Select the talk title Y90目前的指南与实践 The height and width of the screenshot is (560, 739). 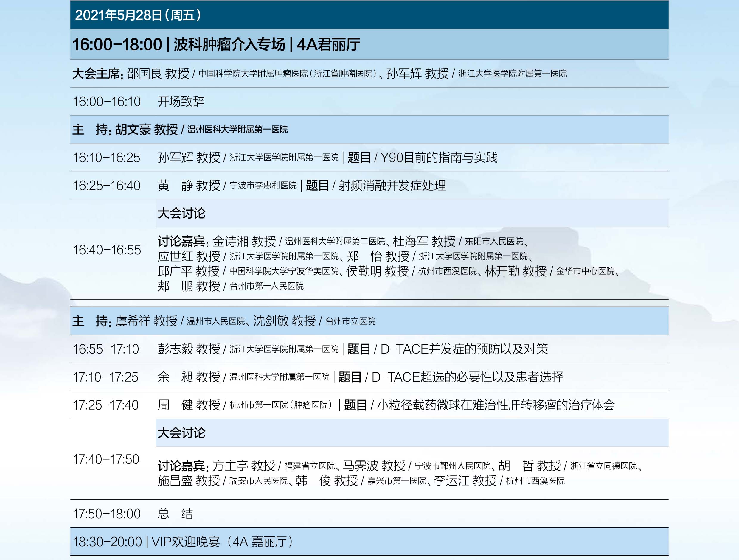tap(439, 158)
